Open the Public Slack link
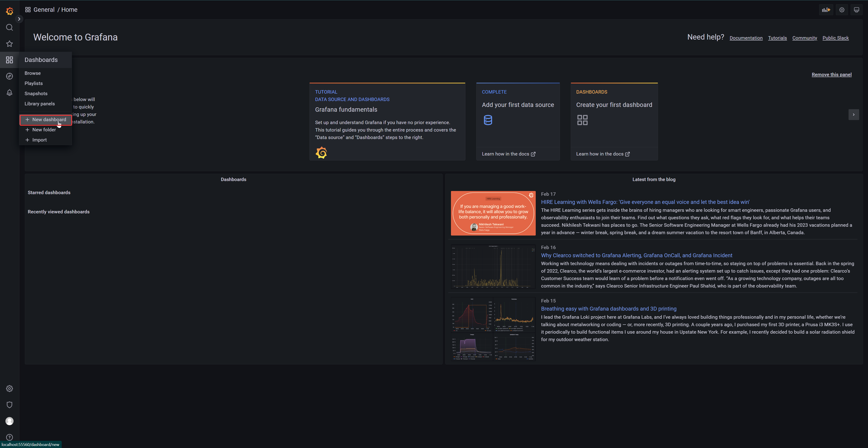 coord(835,38)
